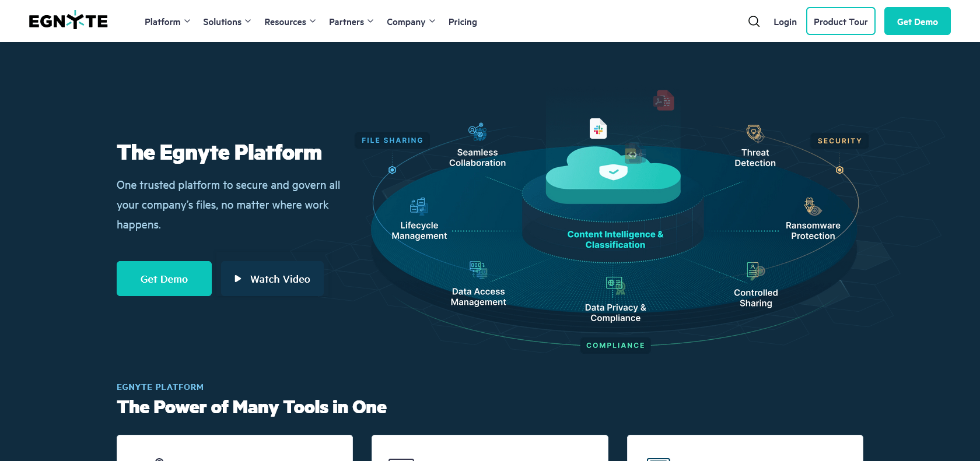Click the Ransomware Protection icon
The width and height of the screenshot is (980, 461).
pos(813,206)
